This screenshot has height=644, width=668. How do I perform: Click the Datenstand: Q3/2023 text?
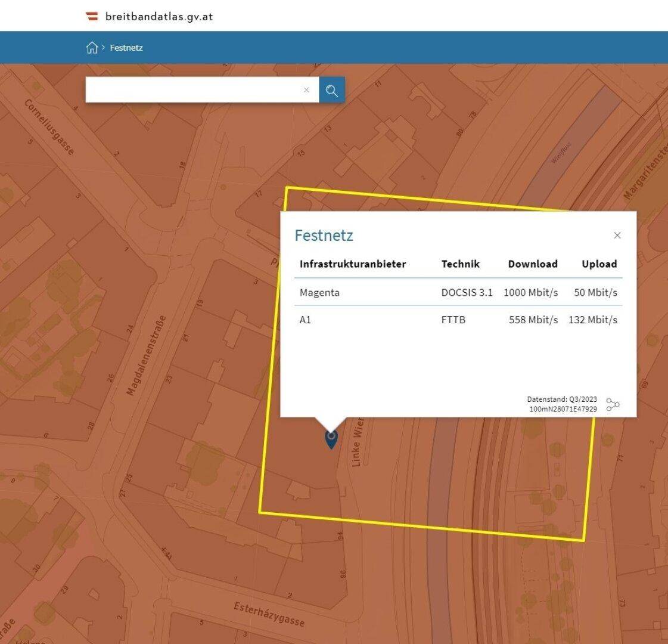coord(562,400)
